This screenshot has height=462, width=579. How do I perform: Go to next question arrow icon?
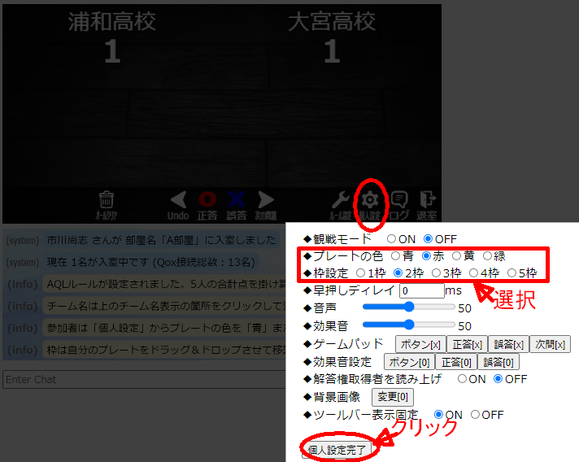265,200
